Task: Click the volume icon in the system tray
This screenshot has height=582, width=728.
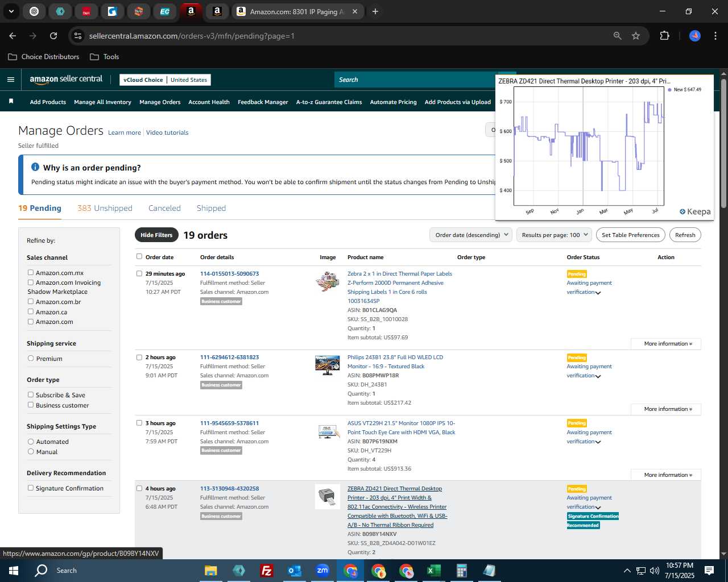Action: [x=655, y=571]
